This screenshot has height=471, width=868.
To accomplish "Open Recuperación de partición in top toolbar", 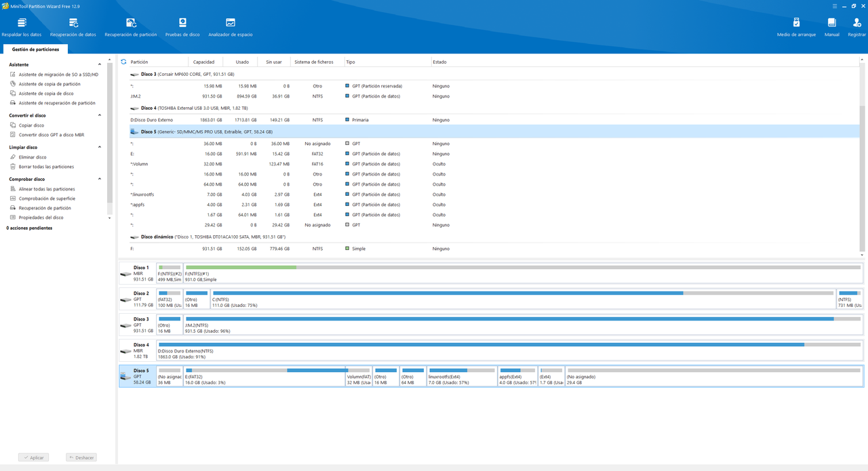I will (131, 27).
